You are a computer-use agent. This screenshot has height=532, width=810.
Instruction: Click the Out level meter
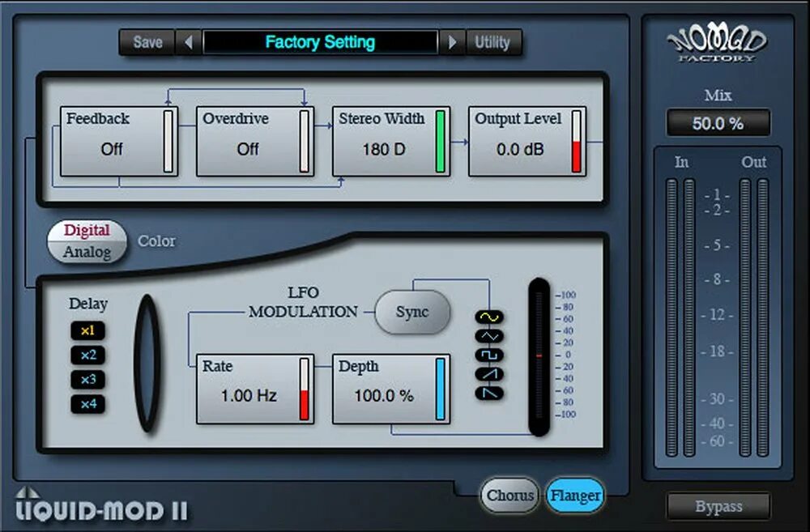pyautogui.click(x=753, y=317)
